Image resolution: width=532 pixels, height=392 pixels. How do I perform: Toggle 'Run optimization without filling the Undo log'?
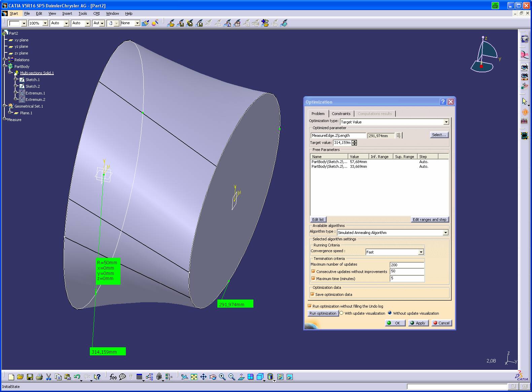309,306
